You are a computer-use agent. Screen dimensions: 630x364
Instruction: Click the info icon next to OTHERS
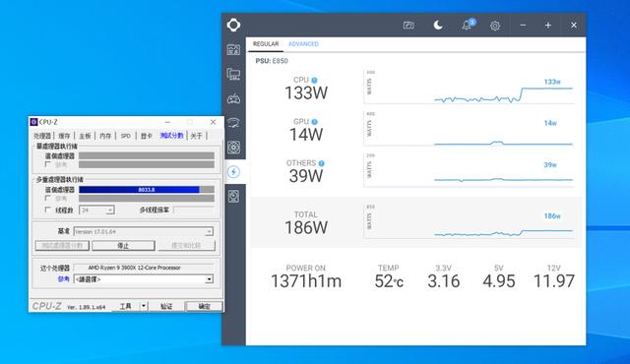pos(322,163)
